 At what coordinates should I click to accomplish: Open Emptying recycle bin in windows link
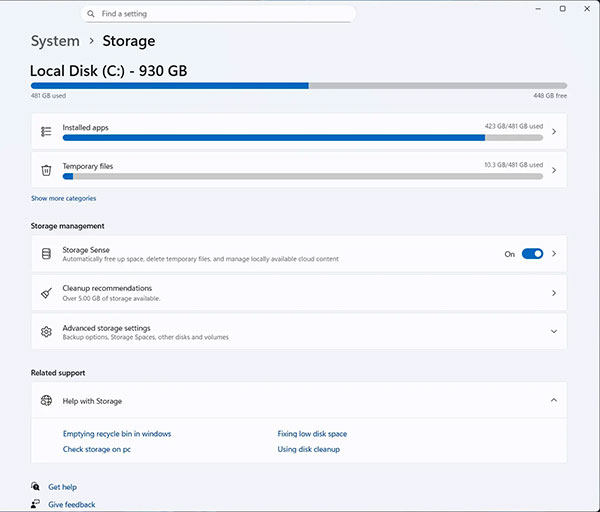click(x=117, y=434)
